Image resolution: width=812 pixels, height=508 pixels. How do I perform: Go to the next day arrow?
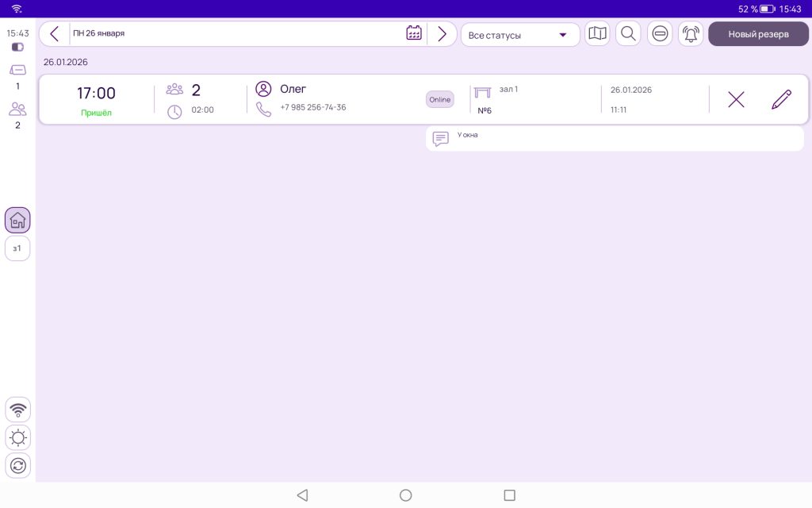coord(442,33)
